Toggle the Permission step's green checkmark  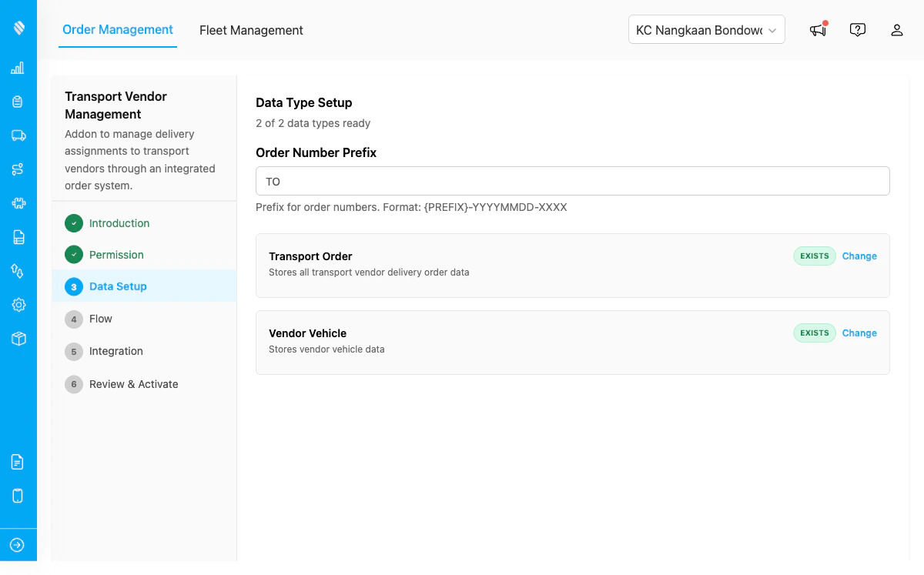click(73, 255)
